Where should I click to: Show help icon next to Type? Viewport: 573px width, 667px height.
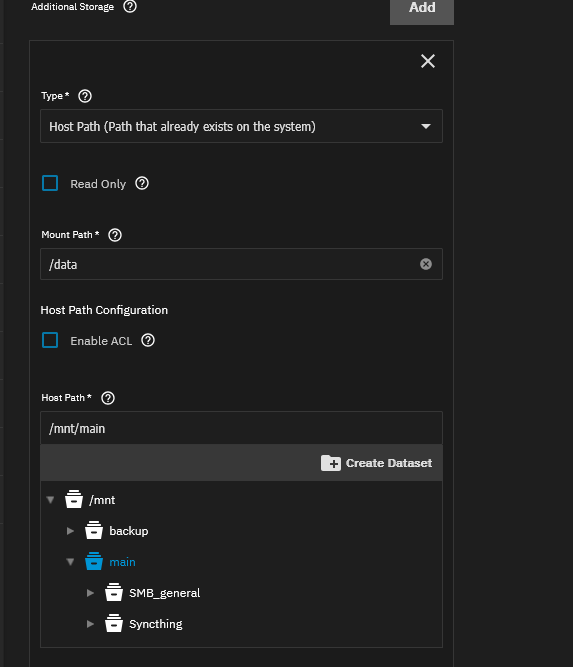click(85, 96)
